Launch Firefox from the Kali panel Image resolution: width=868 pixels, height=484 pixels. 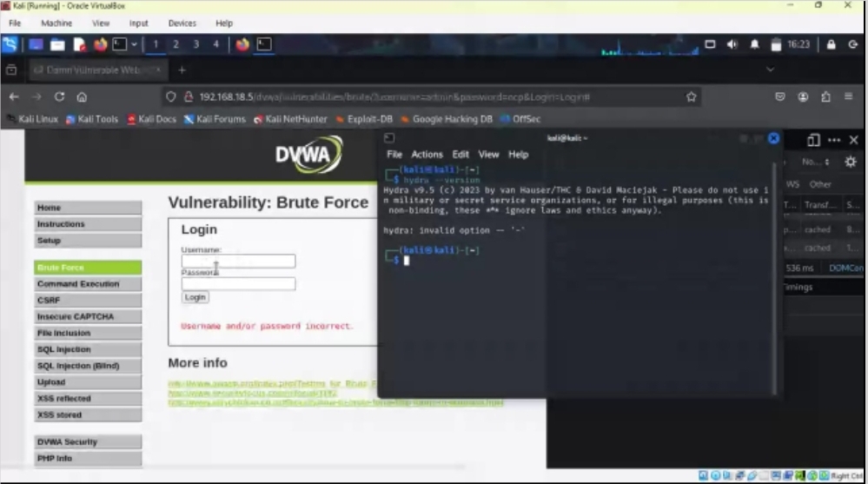pos(100,44)
